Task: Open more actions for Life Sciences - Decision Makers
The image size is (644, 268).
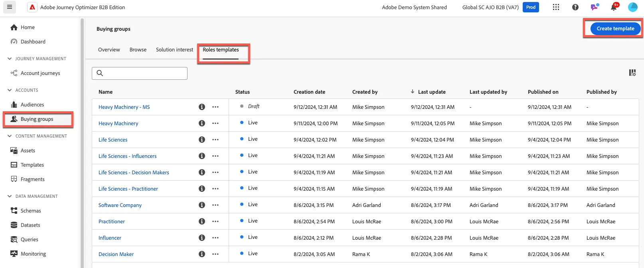Action: pos(215,172)
